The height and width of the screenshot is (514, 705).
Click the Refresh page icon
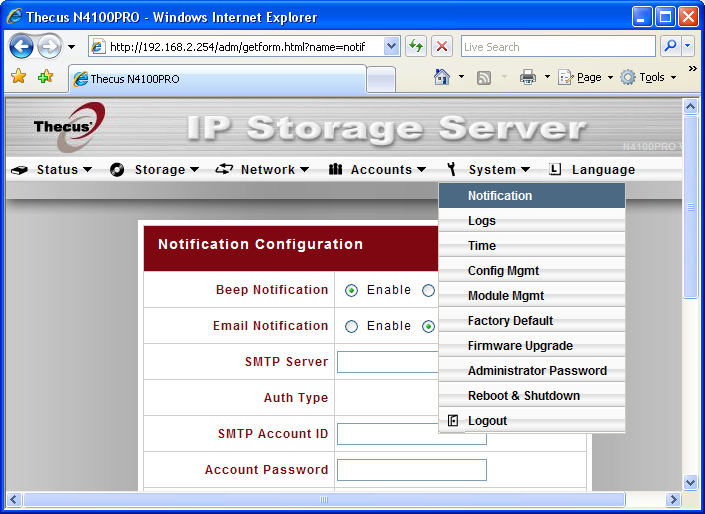415,47
